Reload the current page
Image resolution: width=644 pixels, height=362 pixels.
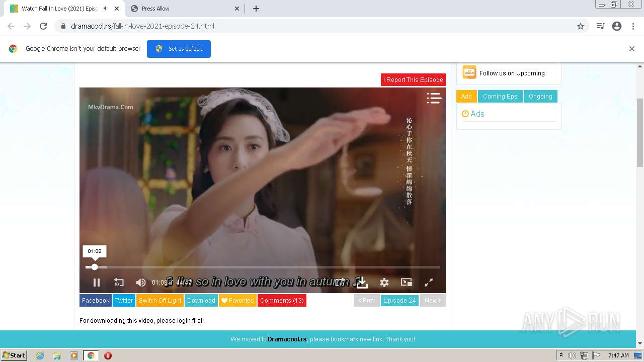43,26
